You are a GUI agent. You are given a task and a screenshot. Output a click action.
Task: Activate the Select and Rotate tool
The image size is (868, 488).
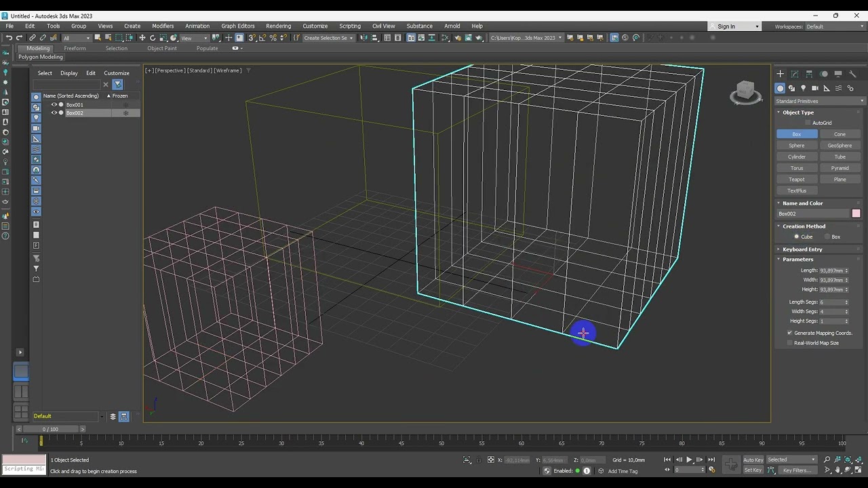click(x=153, y=38)
